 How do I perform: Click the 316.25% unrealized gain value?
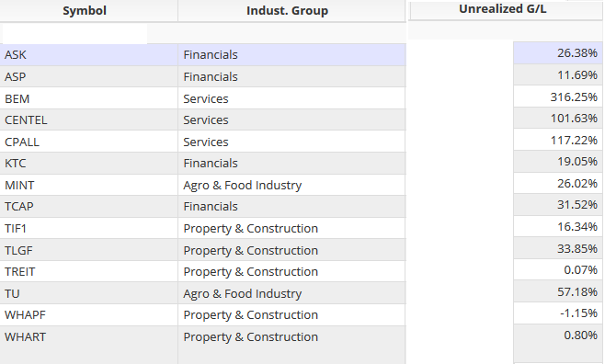[x=558, y=97]
